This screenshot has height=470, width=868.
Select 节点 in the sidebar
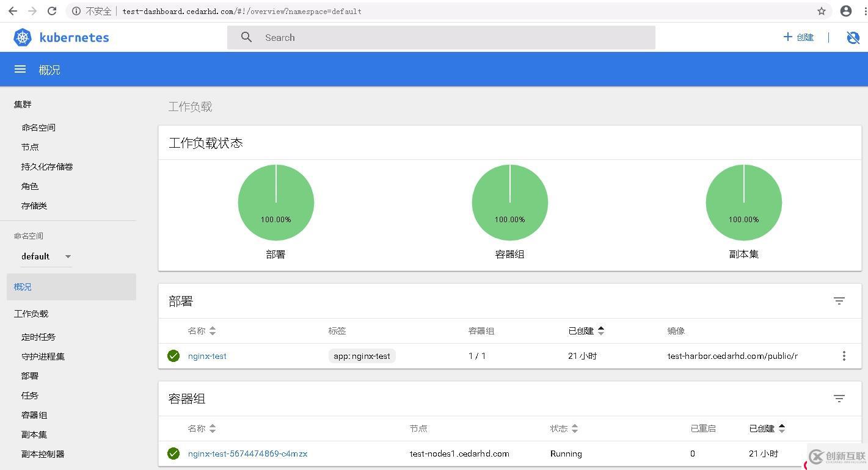(x=30, y=147)
